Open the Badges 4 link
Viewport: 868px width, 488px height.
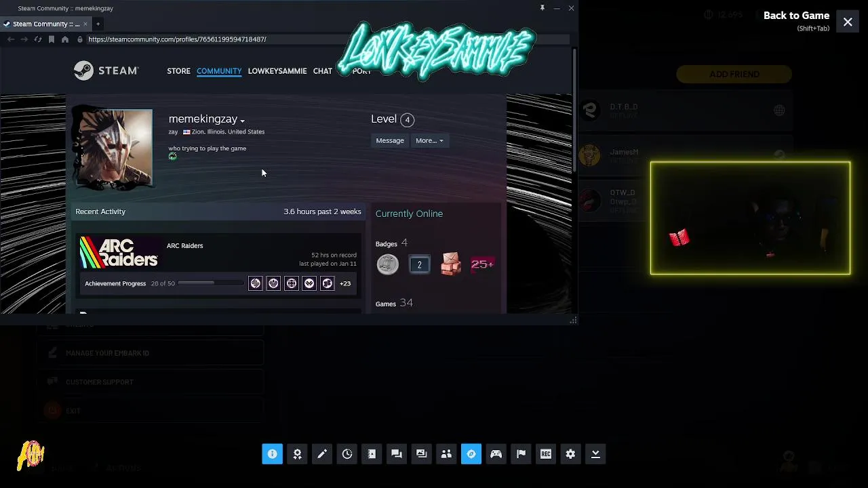(391, 243)
